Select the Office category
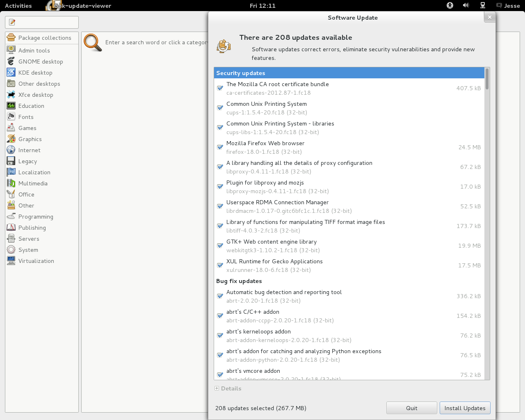The height and width of the screenshot is (420, 525). 42,194
